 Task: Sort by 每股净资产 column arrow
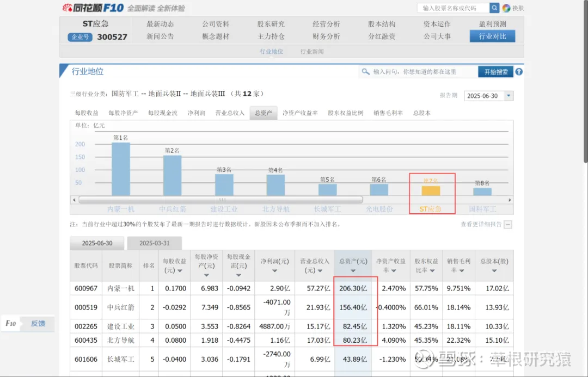(x=206, y=275)
